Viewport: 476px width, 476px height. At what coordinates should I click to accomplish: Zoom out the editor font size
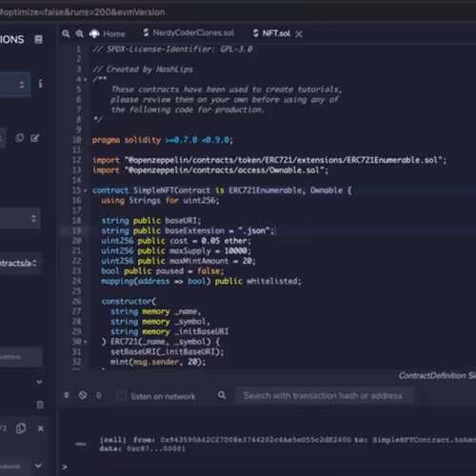coord(66,33)
